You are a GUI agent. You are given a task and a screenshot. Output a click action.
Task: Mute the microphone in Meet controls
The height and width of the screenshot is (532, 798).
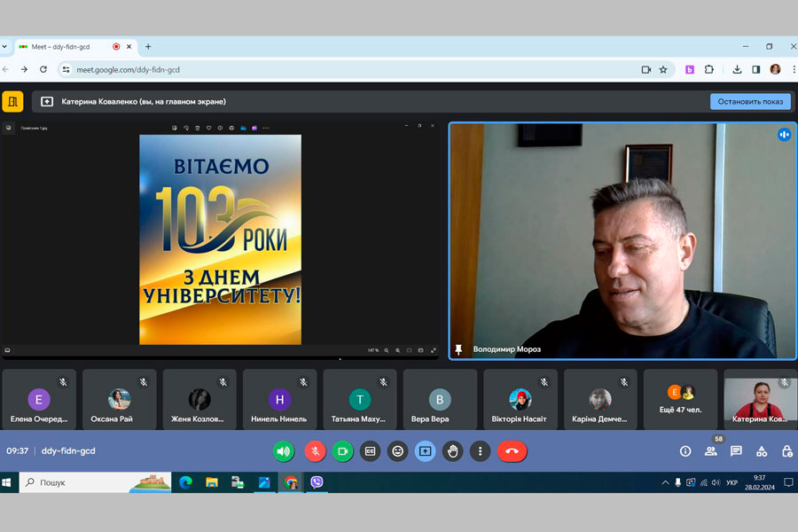(x=315, y=451)
